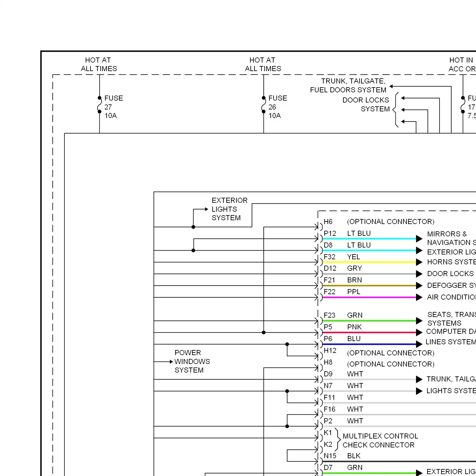Screen dimensions: 476x476
Task: Click WHT text on the D9 row
Action: click(355, 374)
